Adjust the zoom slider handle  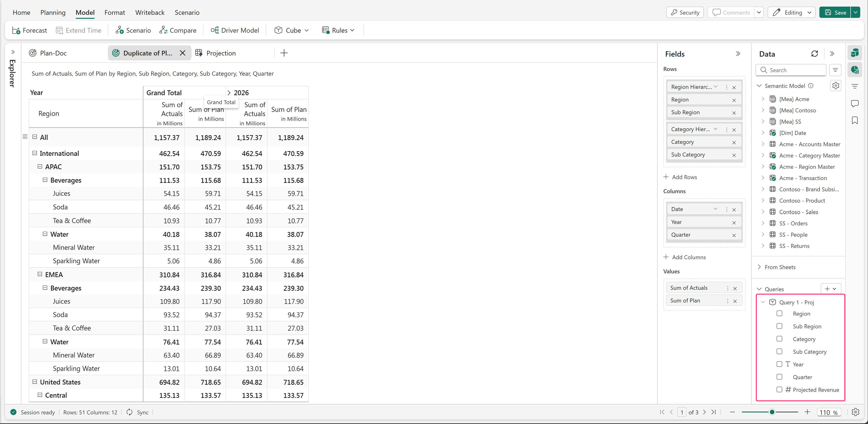coord(772,412)
